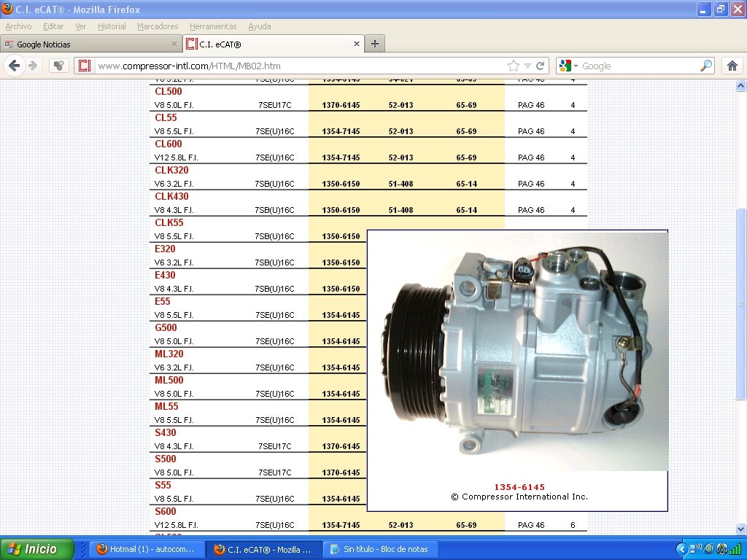Image resolution: width=747 pixels, height=560 pixels.
Task: Click the address bar URL field
Action: 300,66
